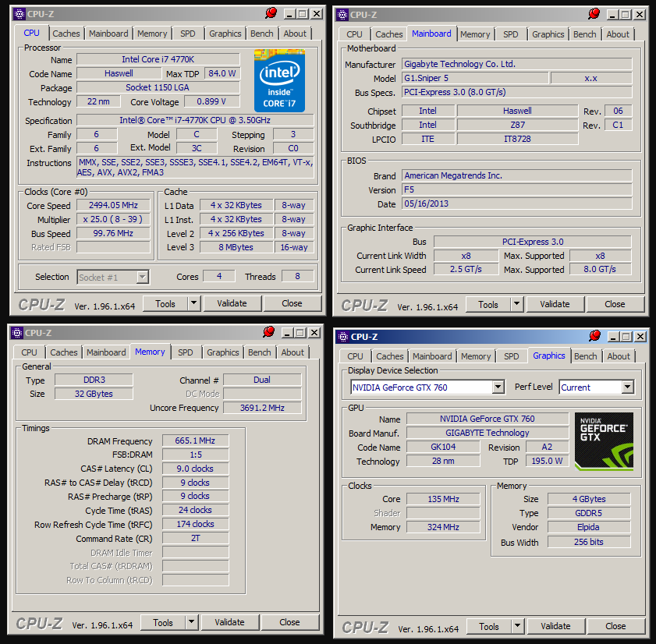
Task: Open the Socket #1 selection dropdown
Action: (143, 277)
